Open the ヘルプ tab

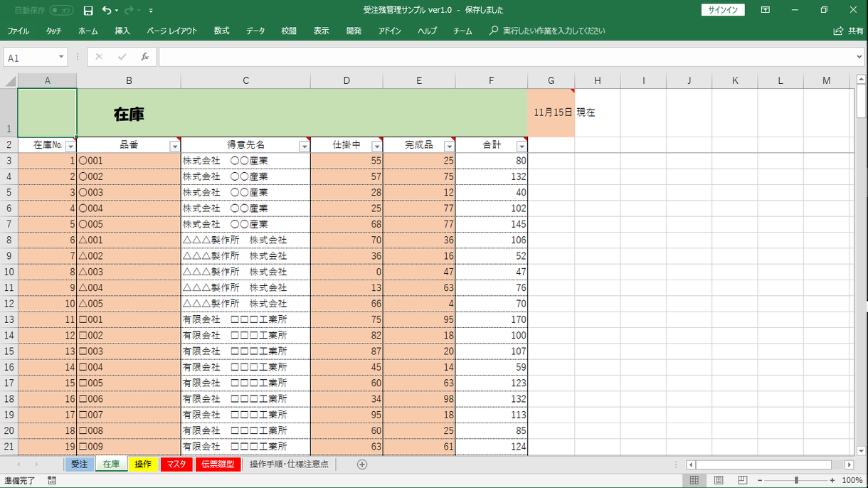pos(427,31)
